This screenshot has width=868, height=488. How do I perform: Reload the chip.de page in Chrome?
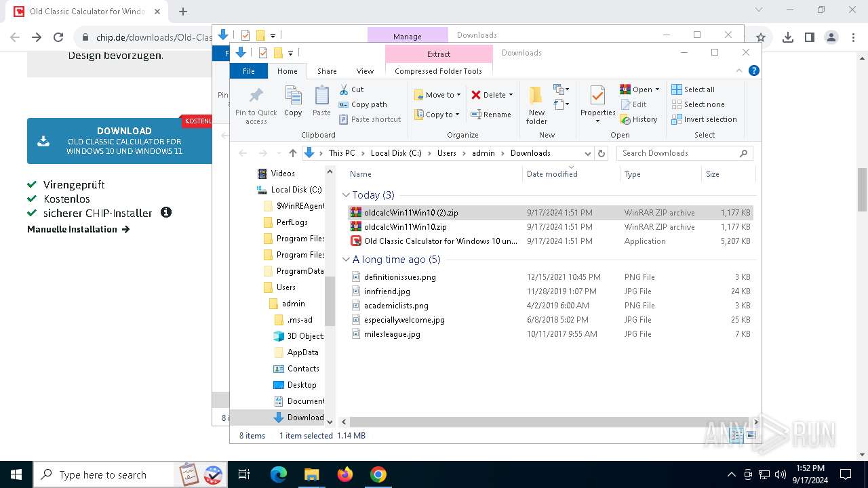coord(58,38)
